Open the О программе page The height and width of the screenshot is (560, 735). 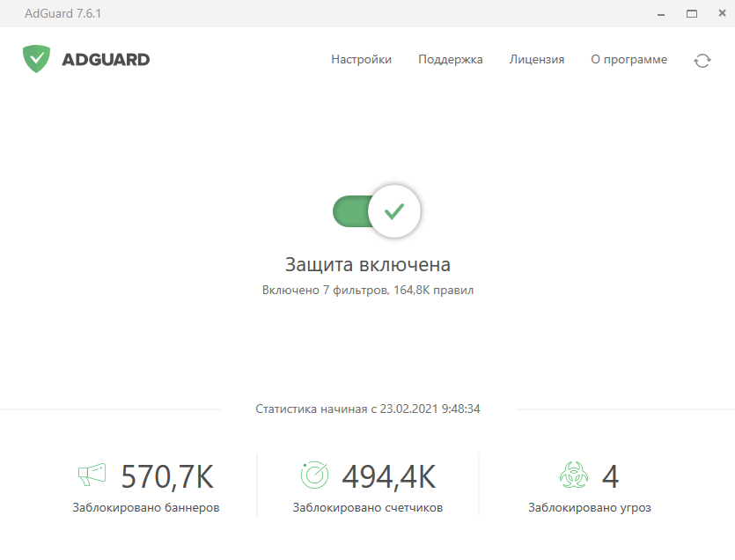click(628, 60)
